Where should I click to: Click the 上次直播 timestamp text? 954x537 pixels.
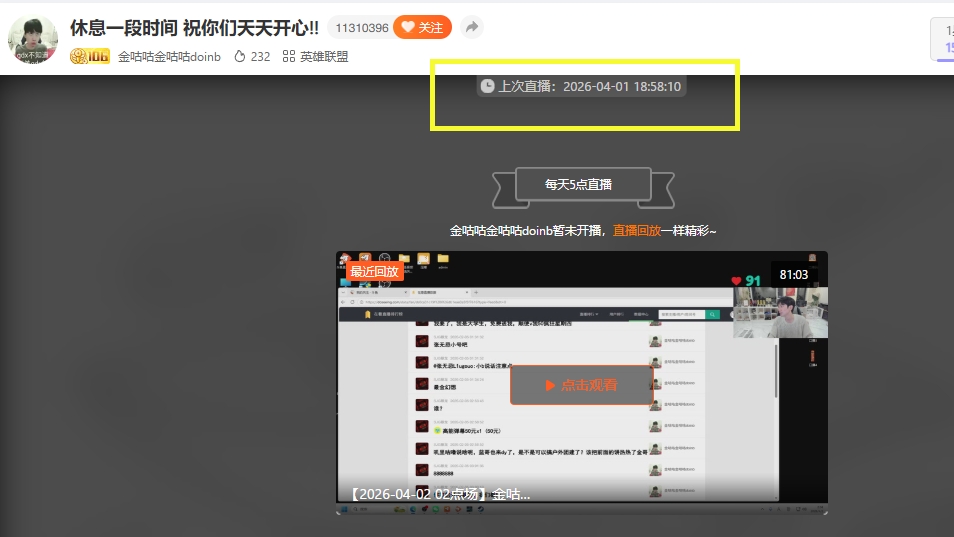click(590, 87)
